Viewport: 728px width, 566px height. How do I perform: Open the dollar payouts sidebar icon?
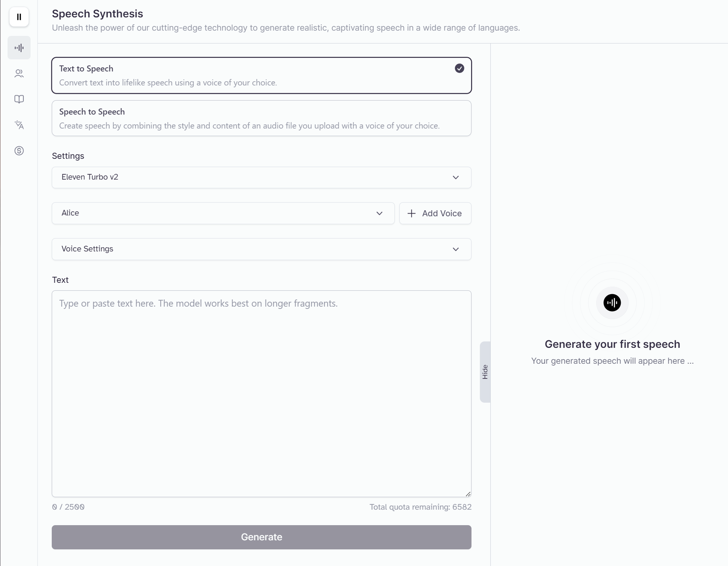pyautogui.click(x=19, y=151)
